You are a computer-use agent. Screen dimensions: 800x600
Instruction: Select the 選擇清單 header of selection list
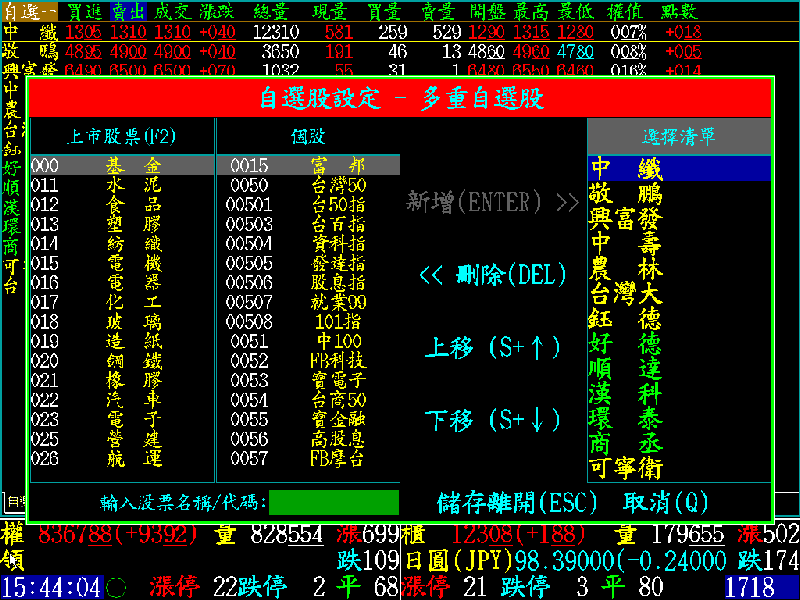point(679,137)
